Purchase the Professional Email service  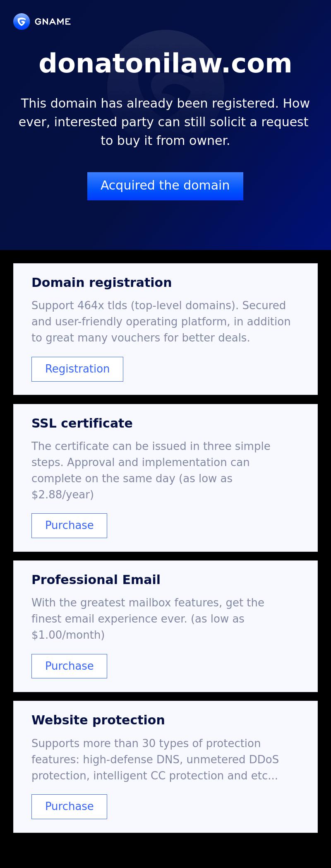69,666
